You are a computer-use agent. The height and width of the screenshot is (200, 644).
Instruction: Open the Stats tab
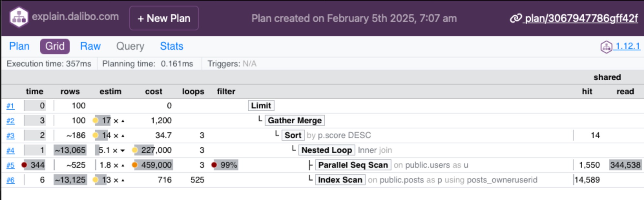[x=171, y=46]
